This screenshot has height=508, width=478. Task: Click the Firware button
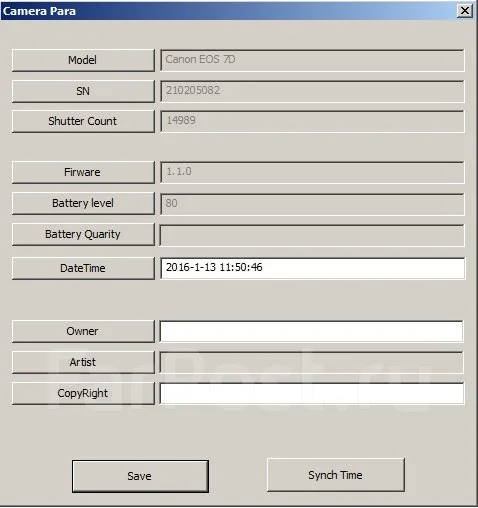pyautogui.click(x=83, y=172)
